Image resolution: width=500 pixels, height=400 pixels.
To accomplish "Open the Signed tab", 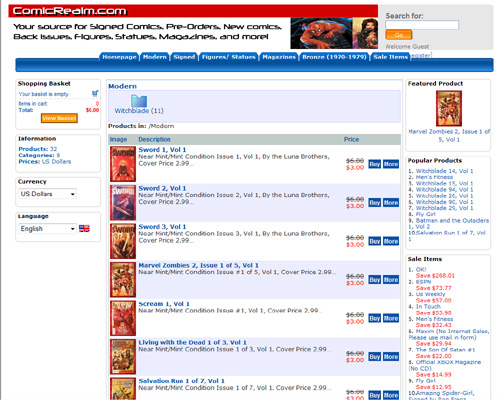I will tap(184, 57).
